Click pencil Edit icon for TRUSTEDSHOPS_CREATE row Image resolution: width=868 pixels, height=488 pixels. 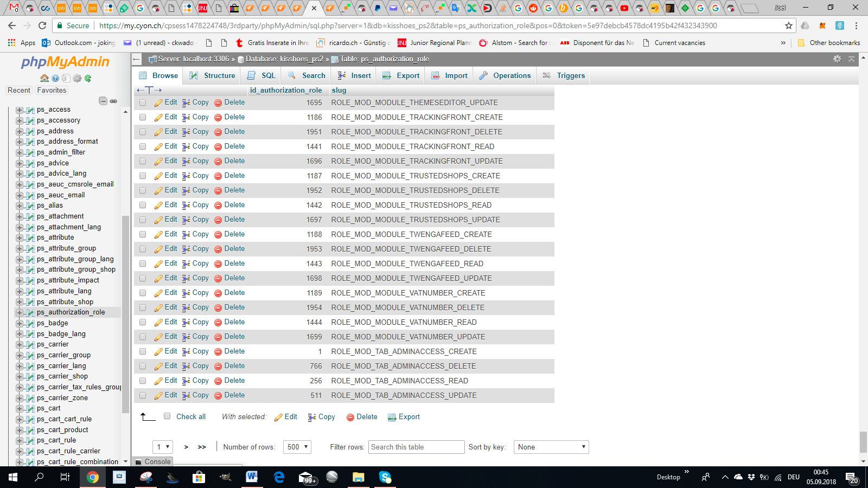(158, 176)
